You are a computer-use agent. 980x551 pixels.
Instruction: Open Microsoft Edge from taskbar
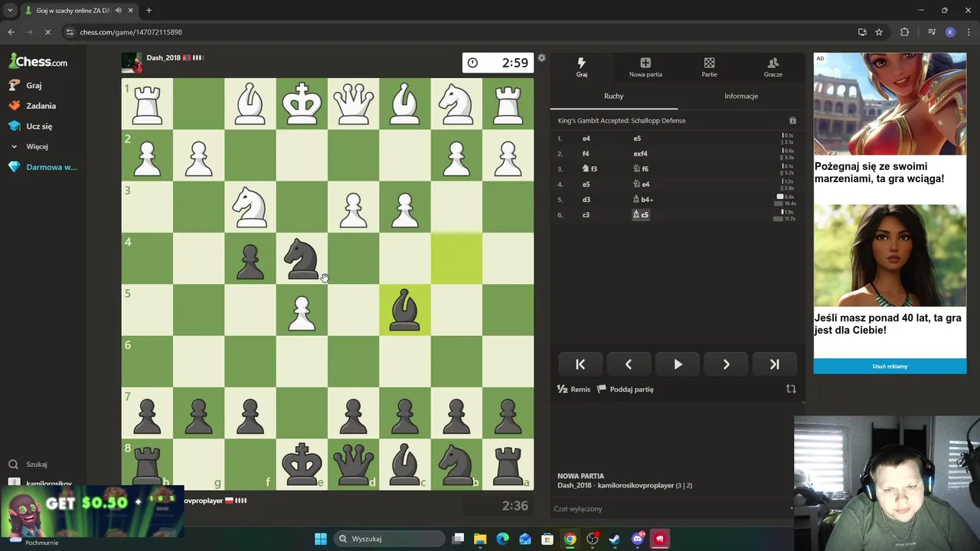(502, 539)
